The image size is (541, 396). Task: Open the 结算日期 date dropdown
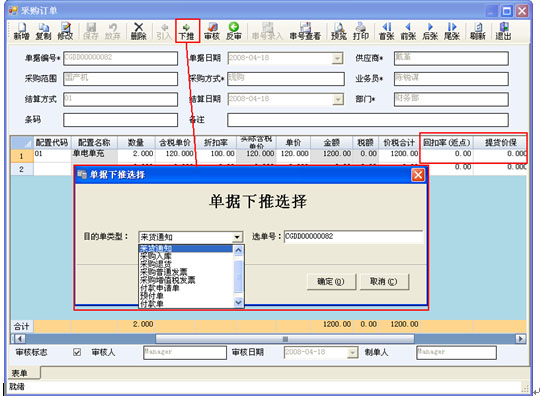(337, 100)
